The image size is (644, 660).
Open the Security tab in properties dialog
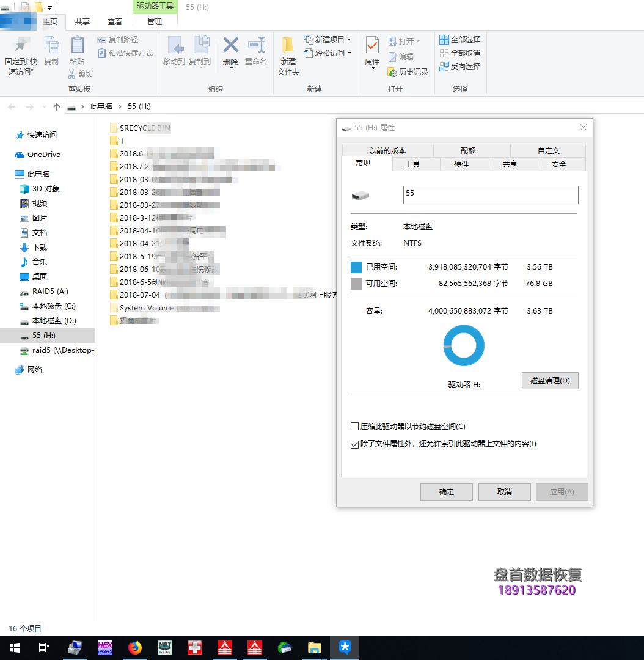coord(558,164)
